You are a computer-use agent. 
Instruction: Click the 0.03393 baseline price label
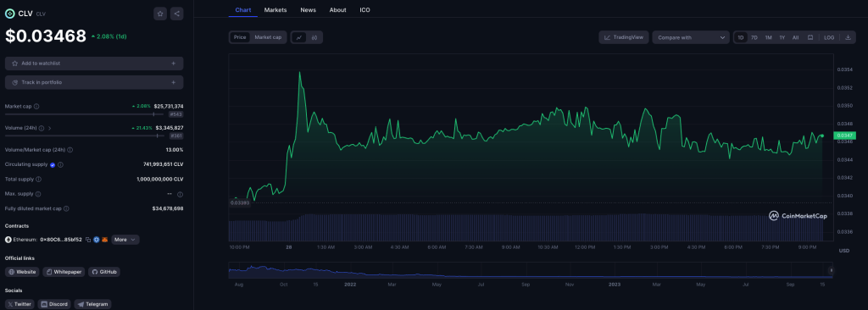(240, 203)
